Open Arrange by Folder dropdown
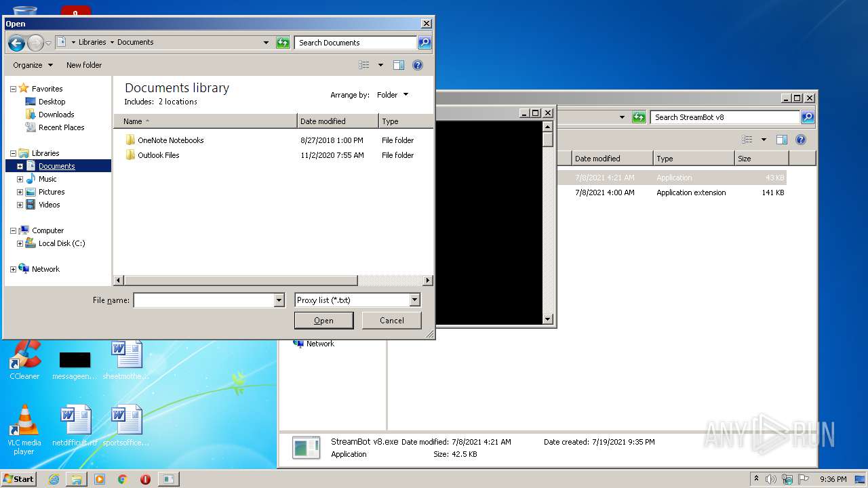This screenshot has width=868, height=488. tap(393, 95)
